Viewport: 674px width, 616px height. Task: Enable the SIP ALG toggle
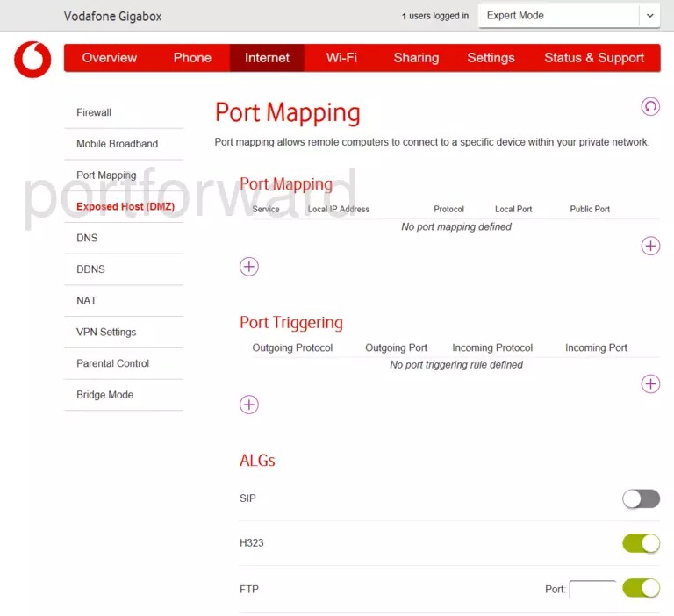point(641,498)
